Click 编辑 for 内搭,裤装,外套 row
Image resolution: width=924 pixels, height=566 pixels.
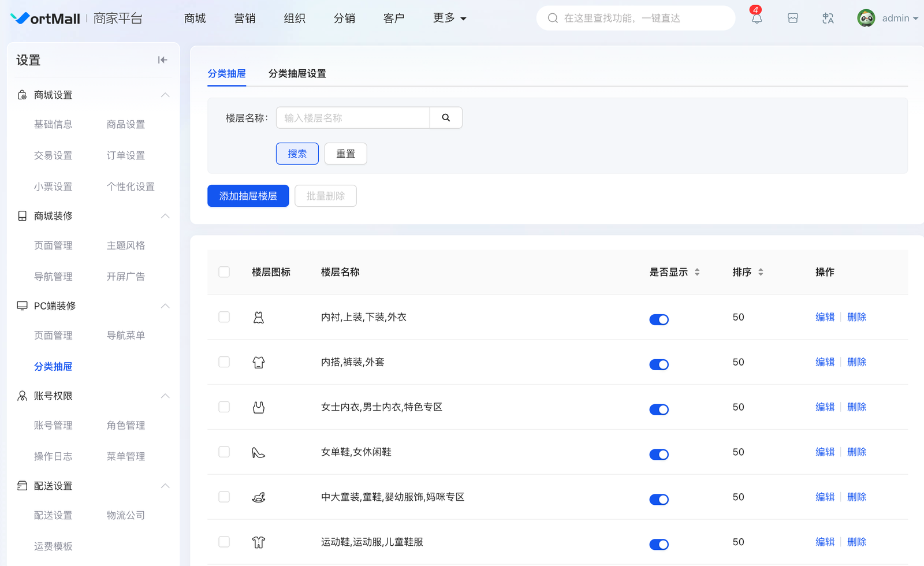click(825, 362)
